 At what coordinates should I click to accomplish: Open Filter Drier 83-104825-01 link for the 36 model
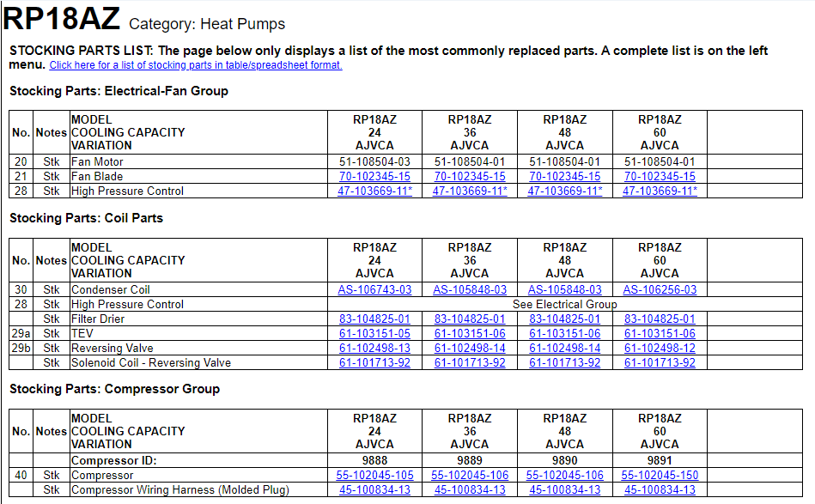[470, 319]
